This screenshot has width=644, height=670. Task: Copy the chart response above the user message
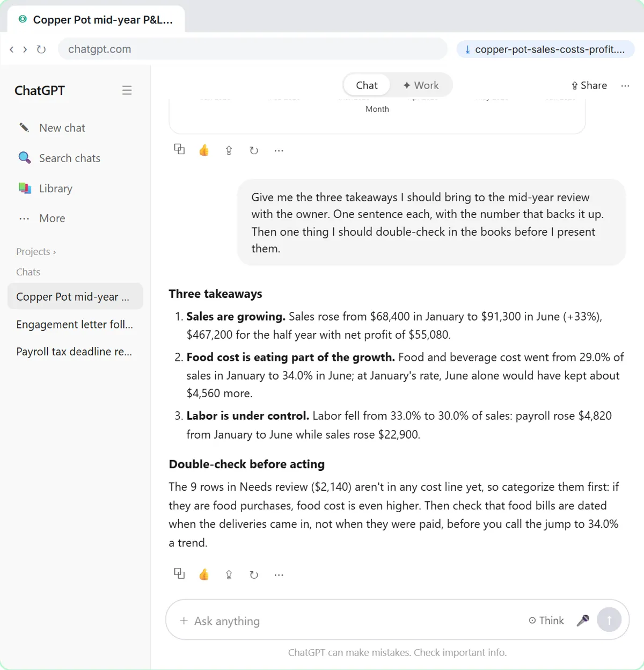(x=179, y=149)
